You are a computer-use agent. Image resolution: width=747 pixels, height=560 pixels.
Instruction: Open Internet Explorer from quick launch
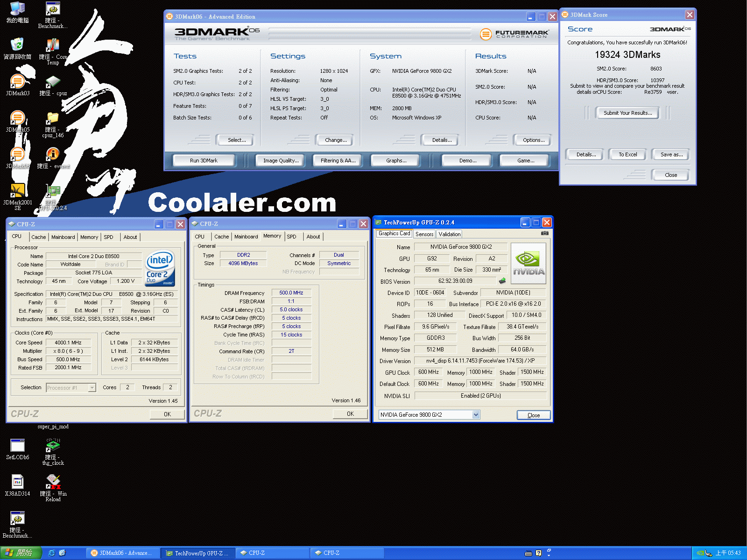[51, 553]
